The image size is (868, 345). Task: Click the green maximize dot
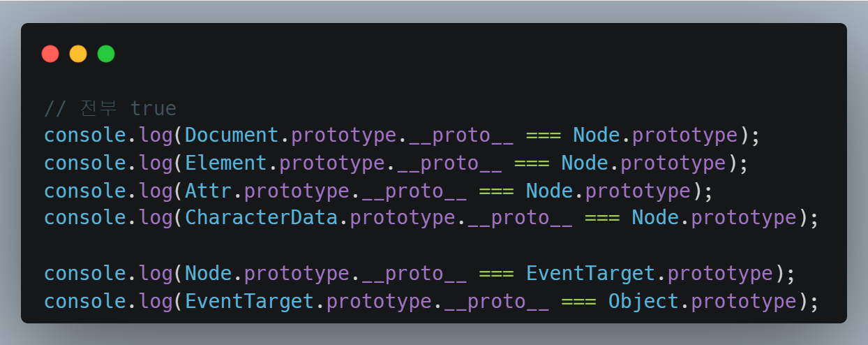pos(106,54)
